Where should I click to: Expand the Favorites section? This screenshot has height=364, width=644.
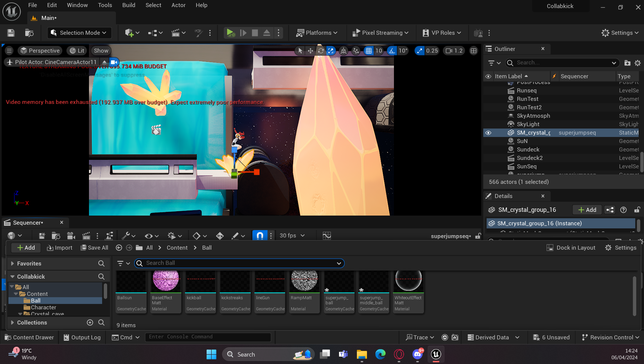click(x=12, y=263)
